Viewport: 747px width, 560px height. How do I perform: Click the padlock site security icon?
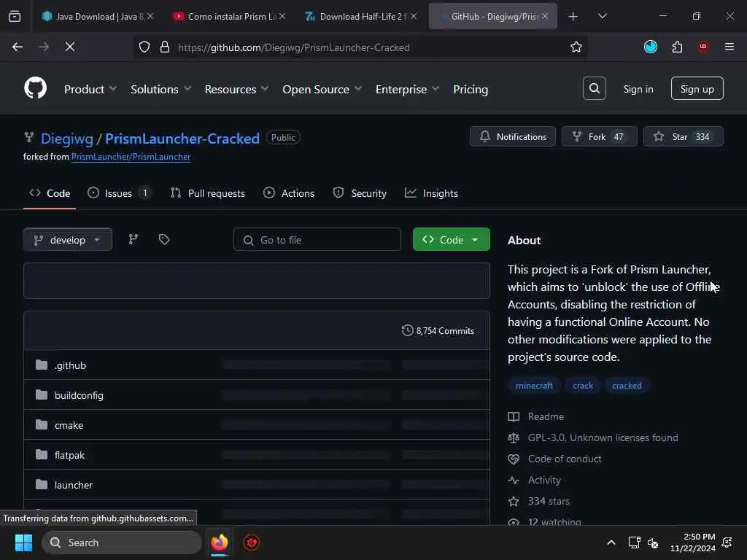(164, 47)
